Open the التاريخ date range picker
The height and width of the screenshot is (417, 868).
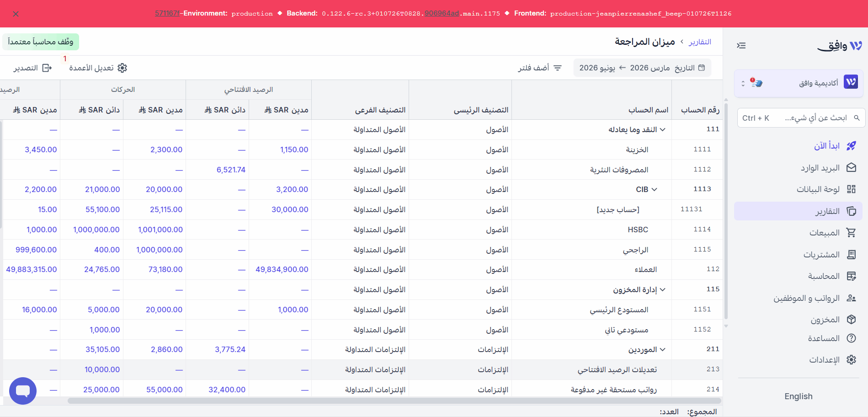(642, 68)
